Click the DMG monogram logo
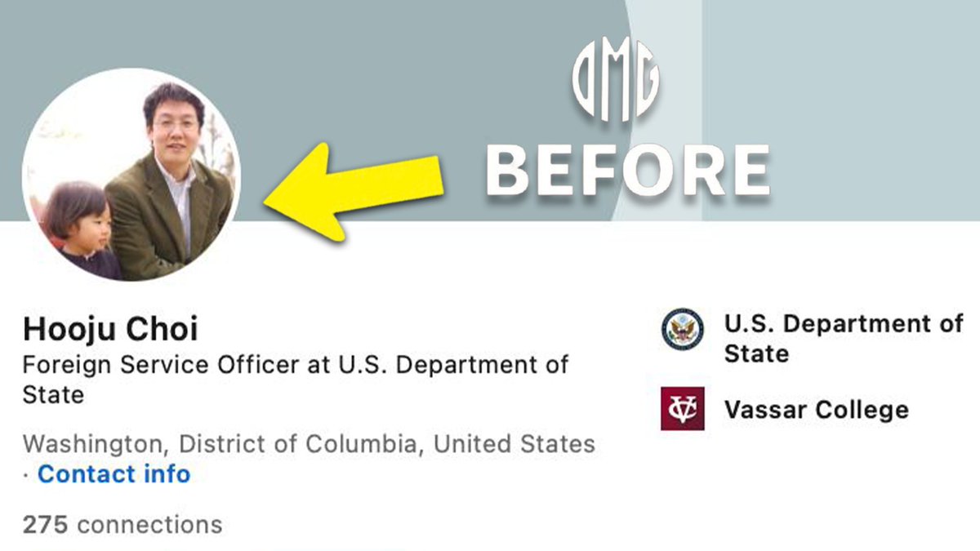The image size is (980, 551). pyautogui.click(x=617, y=82)
